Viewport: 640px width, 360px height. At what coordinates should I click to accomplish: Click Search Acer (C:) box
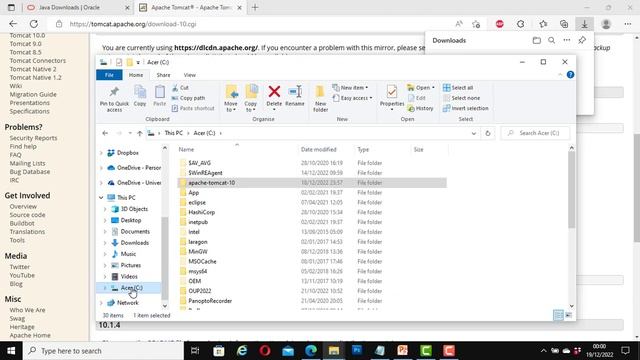coord(535,133)
